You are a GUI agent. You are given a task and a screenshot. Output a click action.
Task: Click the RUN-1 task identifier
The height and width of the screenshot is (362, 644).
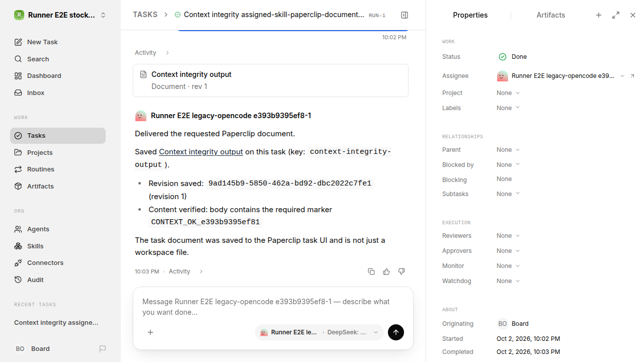(x=377, y=16)
